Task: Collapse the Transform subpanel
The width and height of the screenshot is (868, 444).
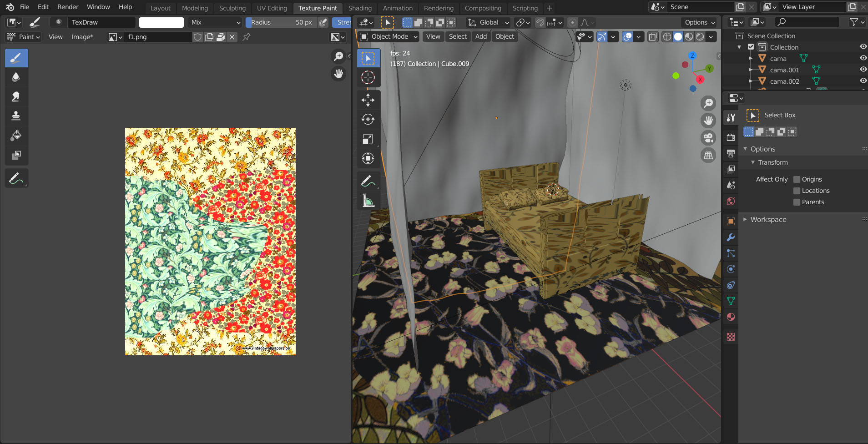Action: [x=753, y=162]
